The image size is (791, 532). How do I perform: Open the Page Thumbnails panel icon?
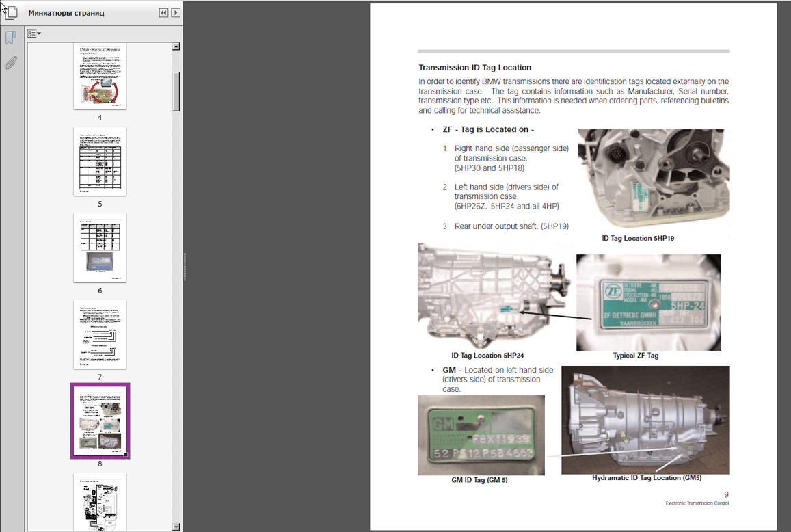click(10, 12)
